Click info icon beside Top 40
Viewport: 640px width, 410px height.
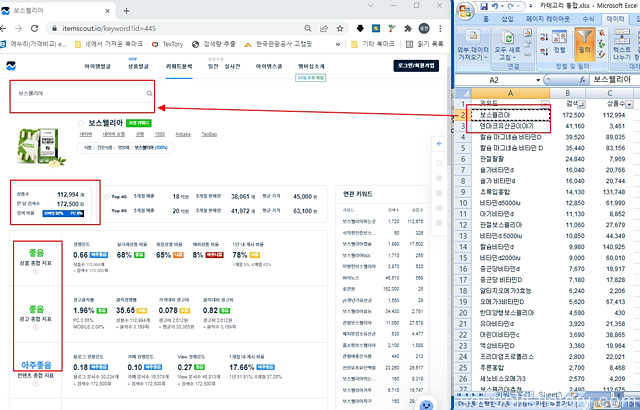point(107,197)
